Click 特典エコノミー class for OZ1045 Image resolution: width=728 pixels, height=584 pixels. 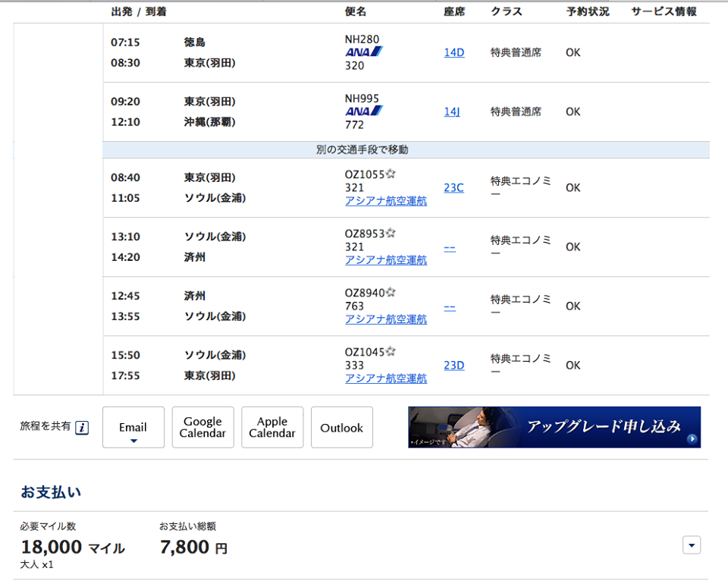[x=520, y=364]
